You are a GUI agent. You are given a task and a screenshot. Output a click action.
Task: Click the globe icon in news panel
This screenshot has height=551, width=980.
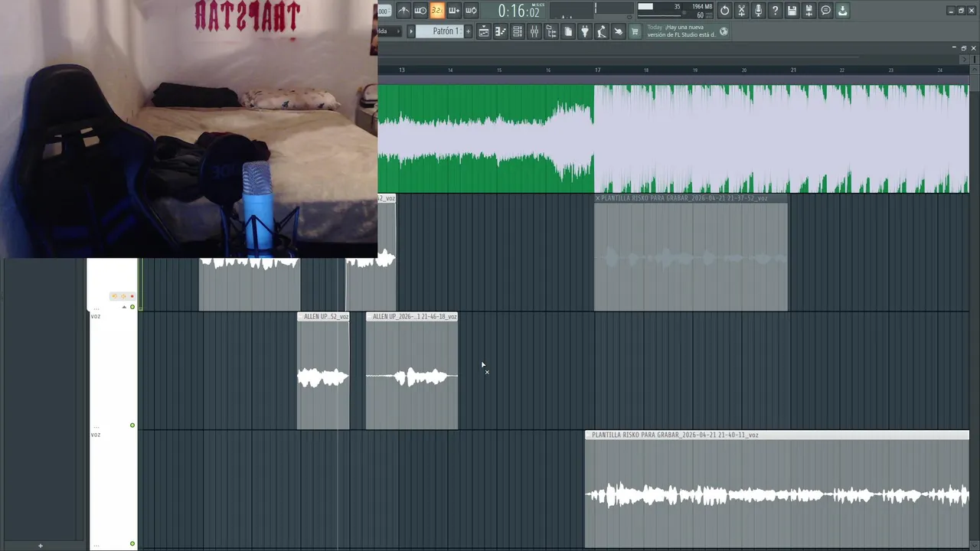pyautogui.click(x=724, y=31)
